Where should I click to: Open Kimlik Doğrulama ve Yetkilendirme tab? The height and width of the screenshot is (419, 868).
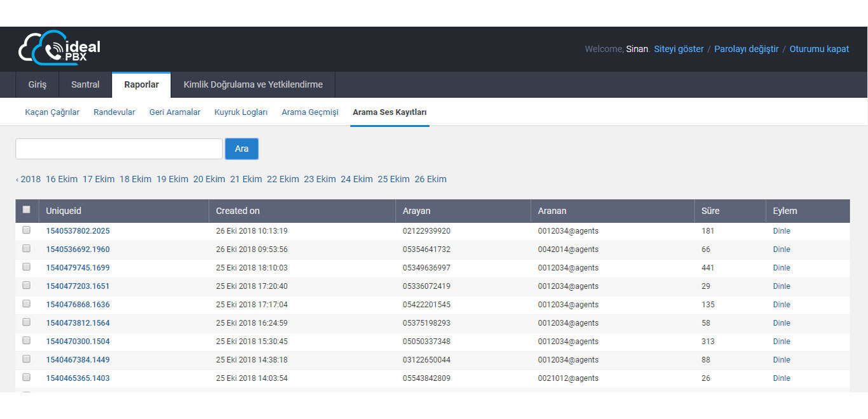click(x=253, y=84)
